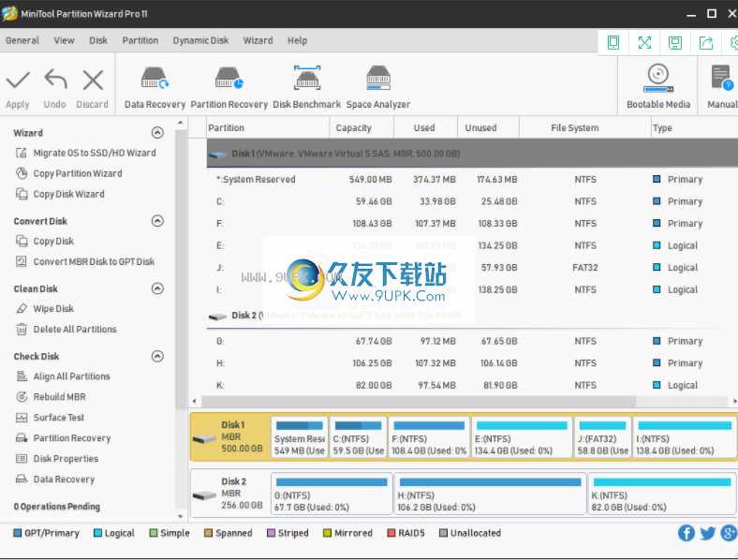The image size is (738, 560).
Task: Click sidebar Partition Recovery icon
Action: [22, 438]
